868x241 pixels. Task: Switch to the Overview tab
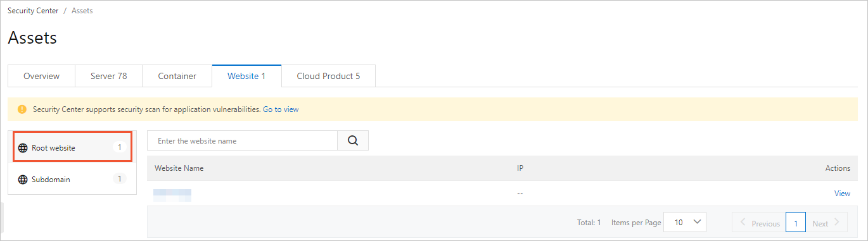(x=41, y=76)
